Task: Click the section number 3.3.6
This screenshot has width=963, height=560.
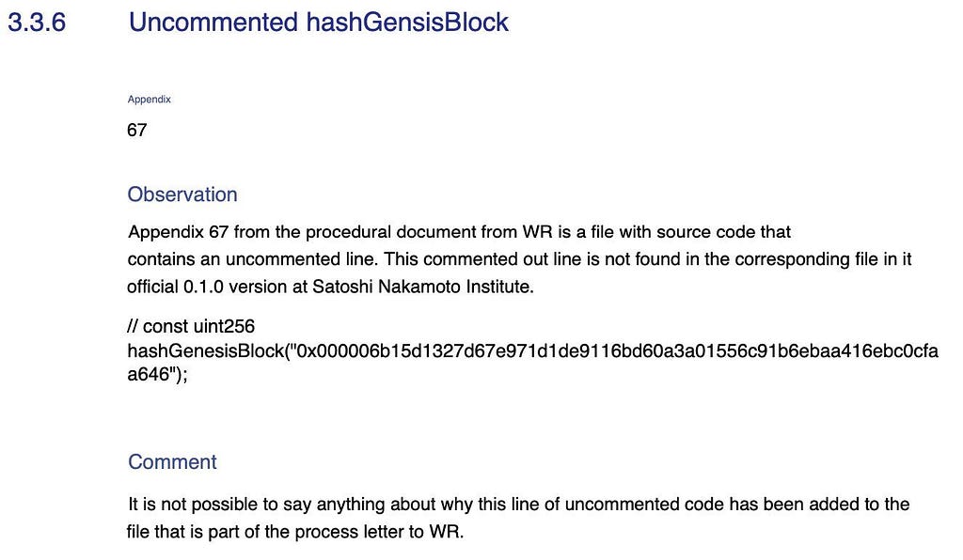Action: [x=37, y=23]
